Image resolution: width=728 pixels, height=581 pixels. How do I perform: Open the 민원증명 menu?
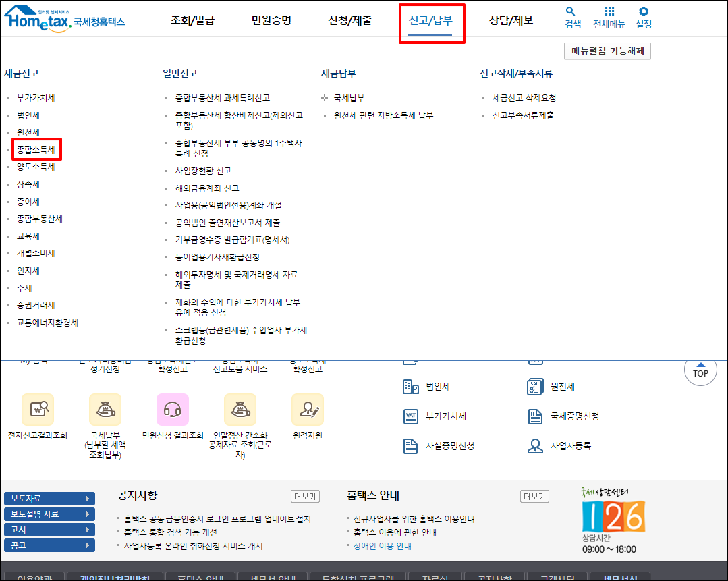click(x=271, y=20)
